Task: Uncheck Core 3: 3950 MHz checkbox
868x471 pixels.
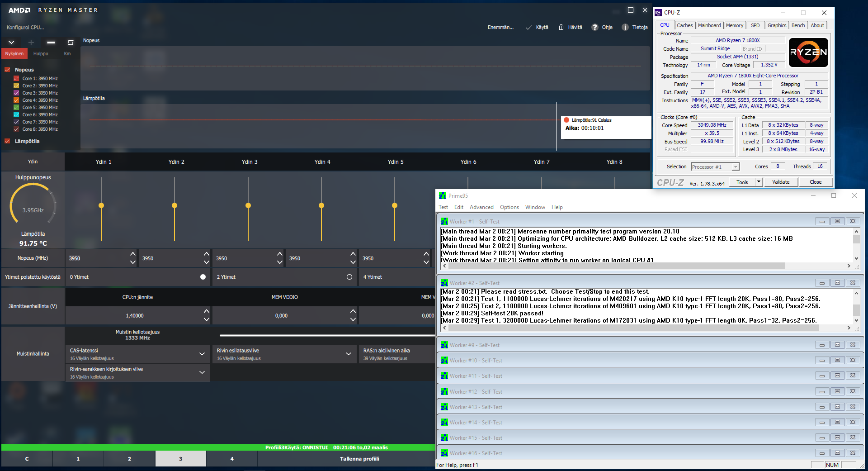Action: point(16,93)
